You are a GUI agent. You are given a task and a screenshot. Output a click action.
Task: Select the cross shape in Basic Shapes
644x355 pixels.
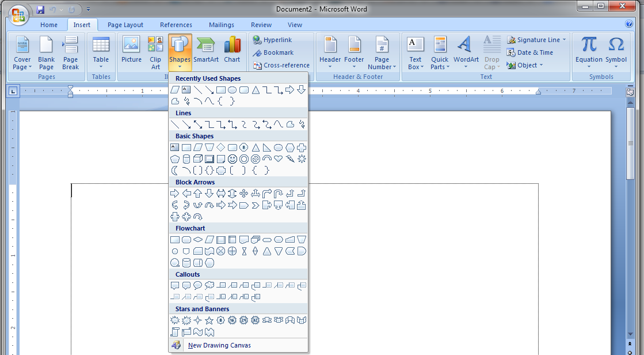pos(302,148)
